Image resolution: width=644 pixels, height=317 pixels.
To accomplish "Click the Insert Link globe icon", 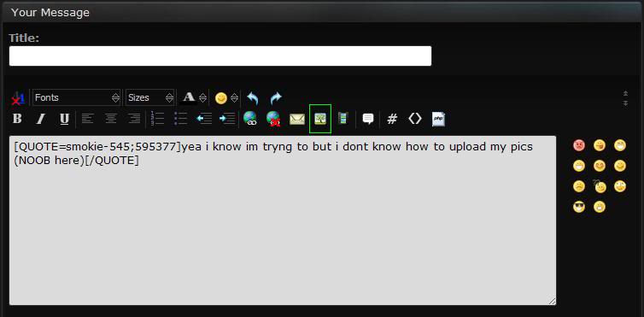I will coord(250,119).
